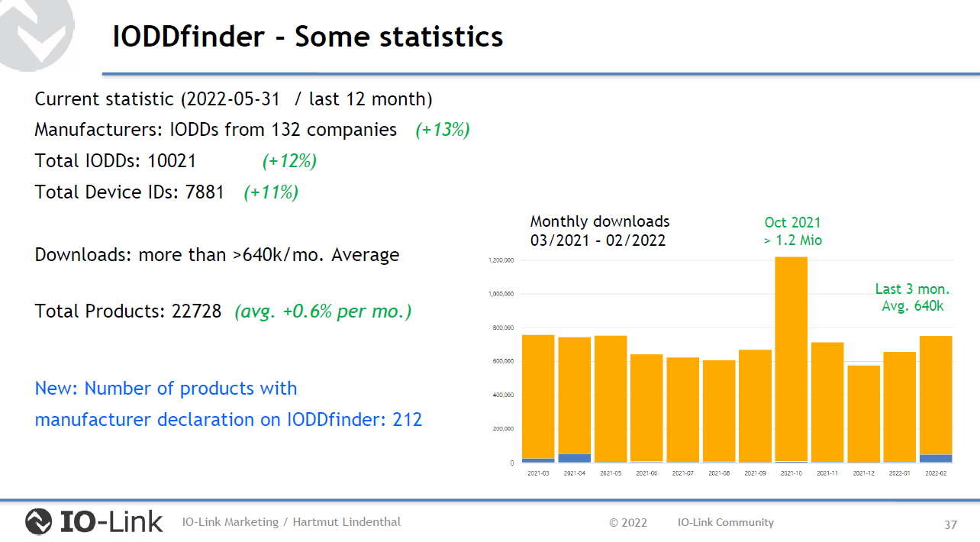Viewport: 980px width, 542px height.
Task: Click the orange bar for 2021-04
Action: coord(574,395)
